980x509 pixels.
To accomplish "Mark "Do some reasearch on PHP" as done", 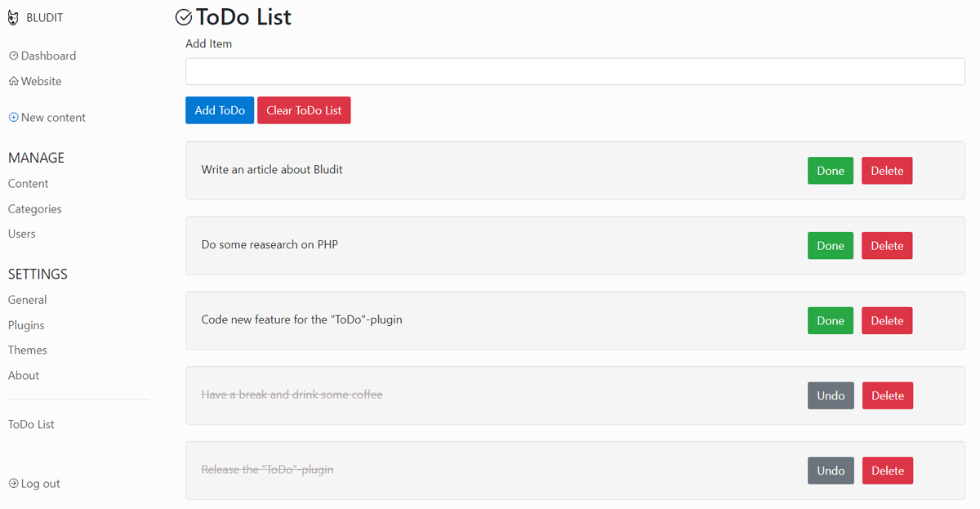I will 830,246.
